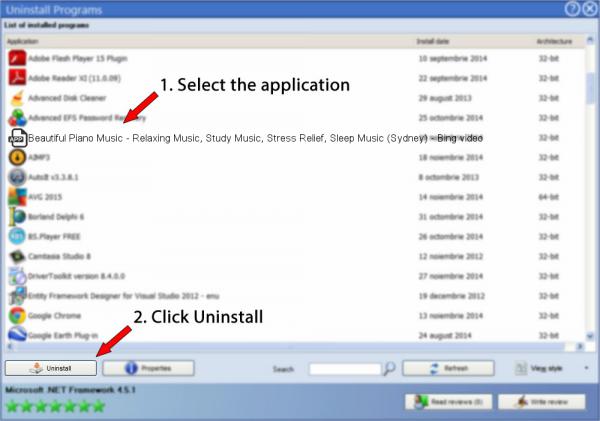Click the Advanced Disk Cleaner icon

click(x=17, y=98)
